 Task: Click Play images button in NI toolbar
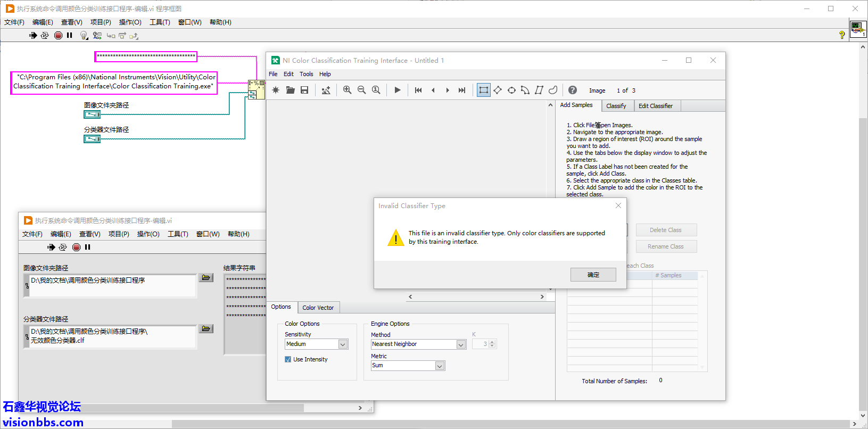397,90
